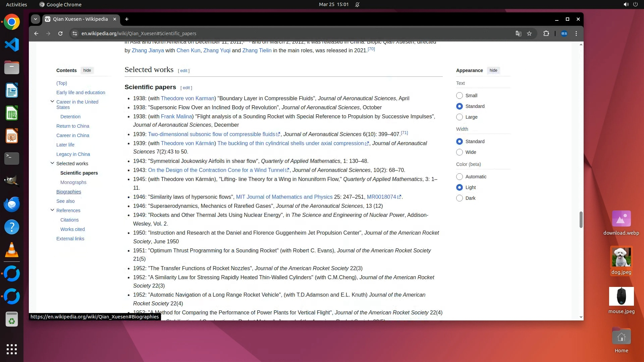Select the Small text size option
644x362 pixels.
coord(460,96)
